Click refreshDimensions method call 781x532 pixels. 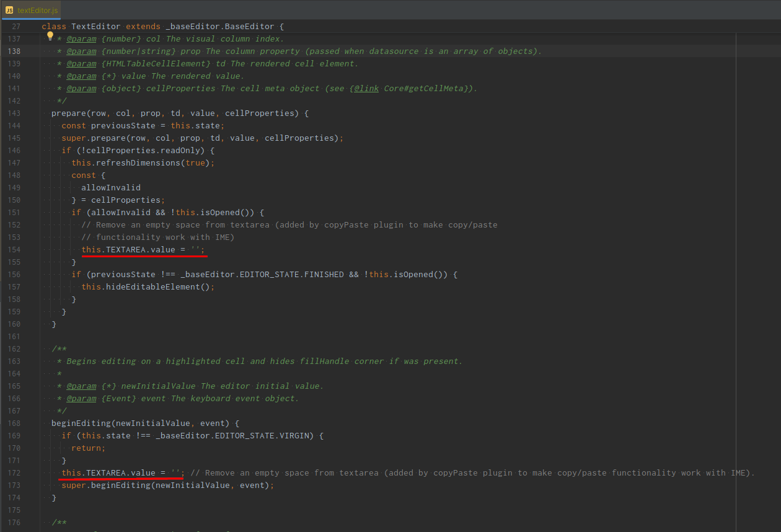(x=138, y=162)
